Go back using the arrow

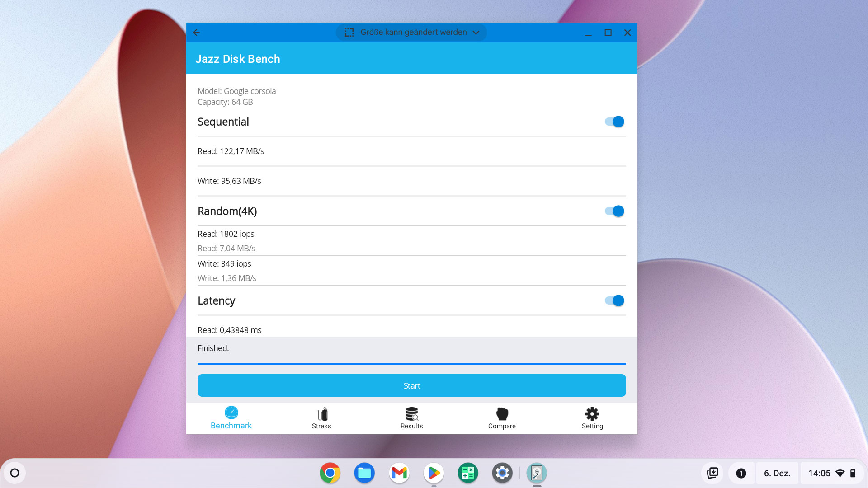click(197, 33)
